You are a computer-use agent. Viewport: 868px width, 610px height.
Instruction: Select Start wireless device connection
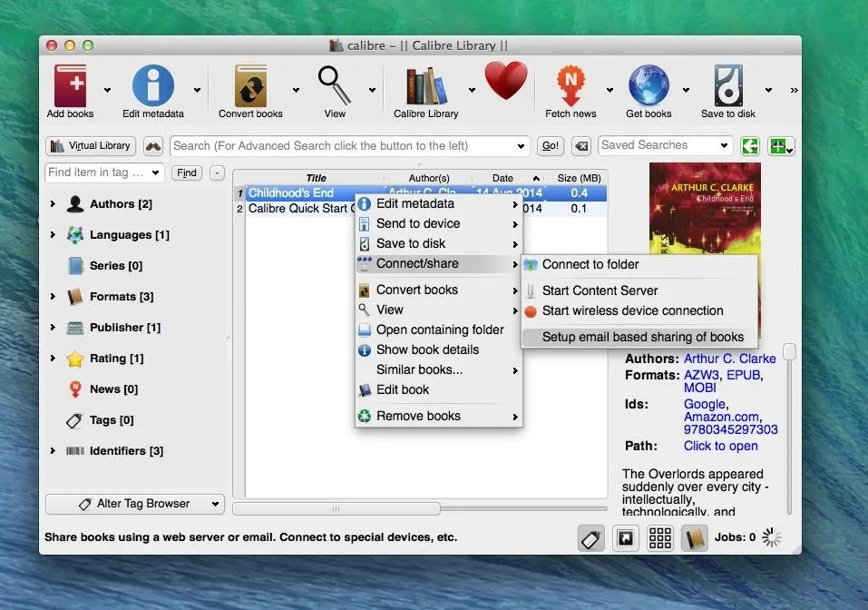(640, 310)
